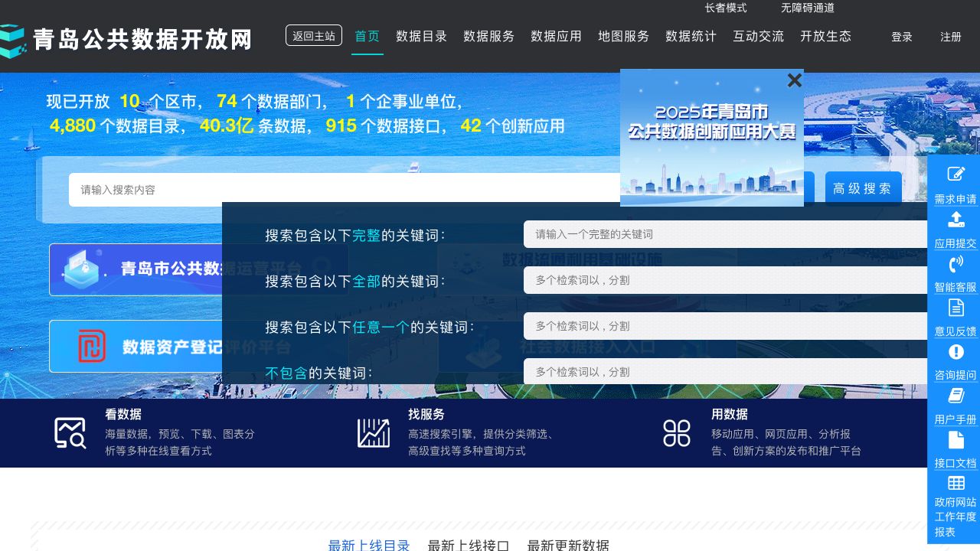Click the 看数据 chart search icon

click(70, 433)
